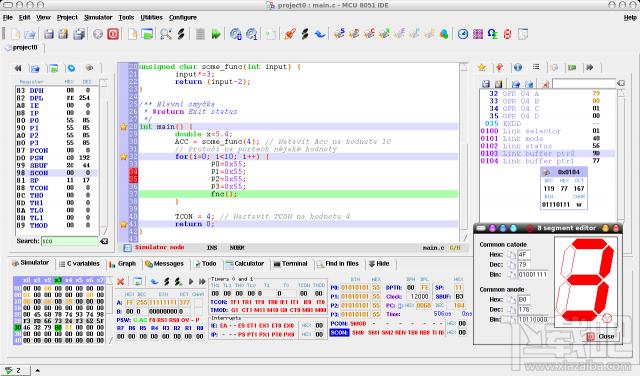Open the Utilities menu
The image size is (640, 376).
click(x=151, y=18)
